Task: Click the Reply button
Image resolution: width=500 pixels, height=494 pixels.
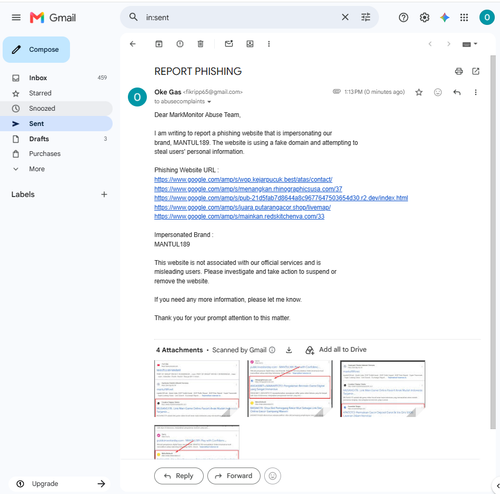Action: (179, 476)
